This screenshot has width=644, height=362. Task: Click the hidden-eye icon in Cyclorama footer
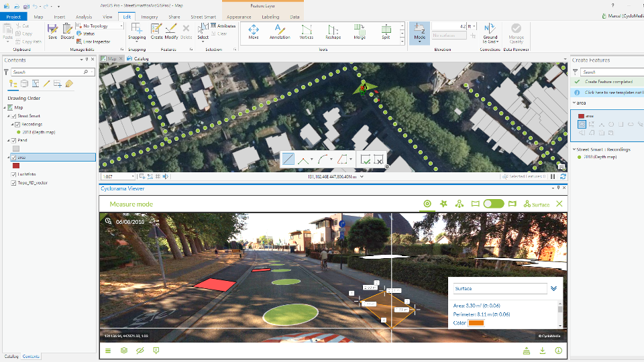tap(140, 351)
